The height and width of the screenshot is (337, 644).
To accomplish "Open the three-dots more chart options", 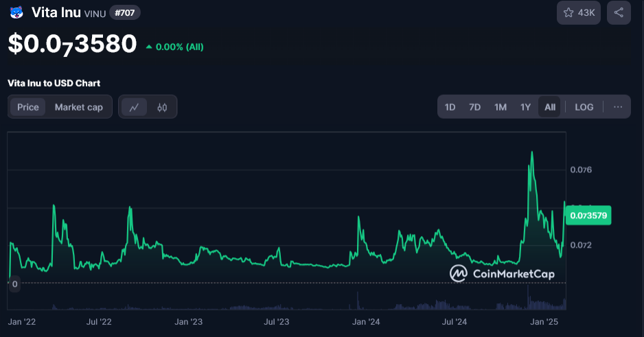I will coord(618,107).
